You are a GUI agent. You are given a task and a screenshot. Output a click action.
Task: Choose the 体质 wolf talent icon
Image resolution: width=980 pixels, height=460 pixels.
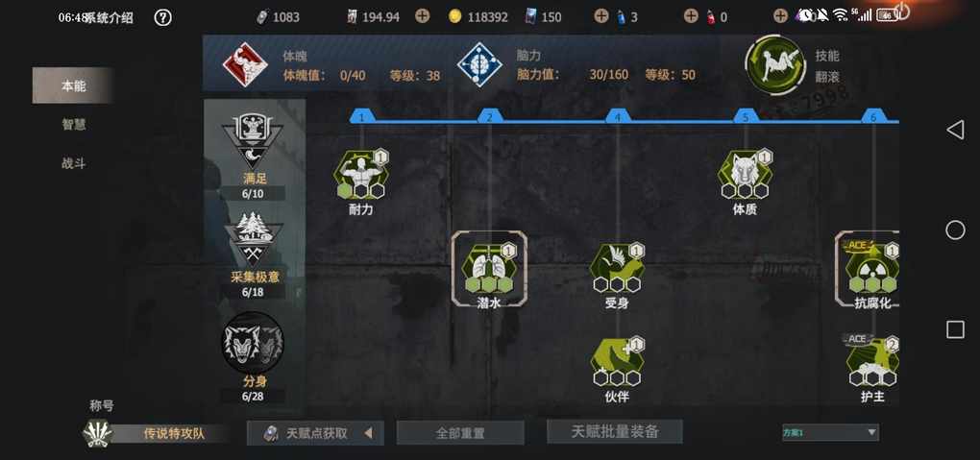tap(745, 175)
